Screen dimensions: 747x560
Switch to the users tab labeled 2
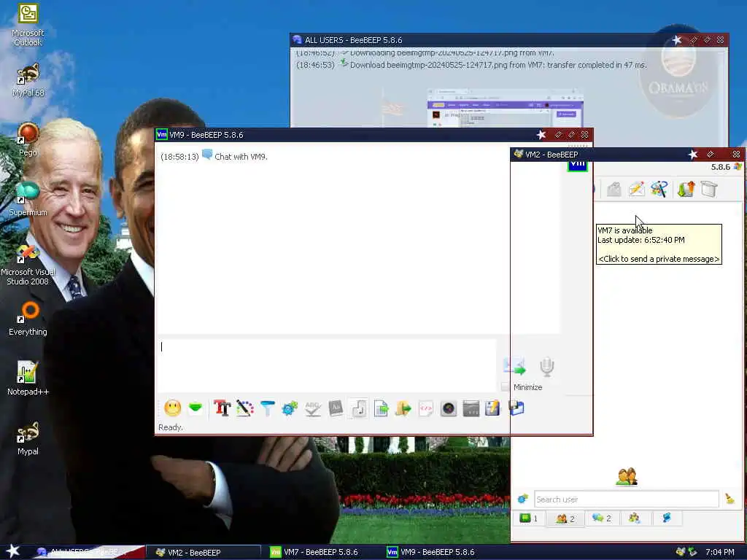(565, 518)
